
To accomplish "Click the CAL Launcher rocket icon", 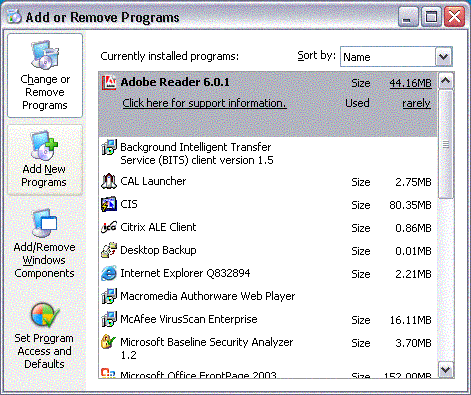I will tap(109, 181).
